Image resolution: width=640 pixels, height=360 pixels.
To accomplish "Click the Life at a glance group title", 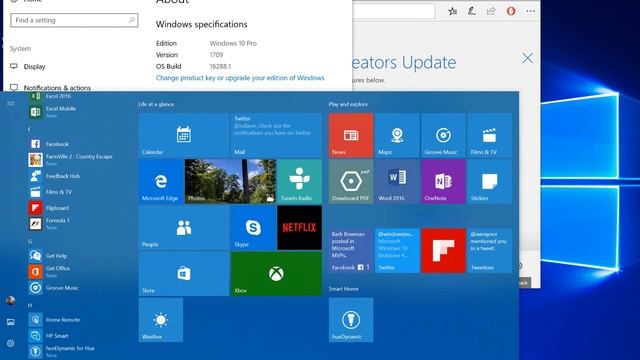I will tap(156, 104).
